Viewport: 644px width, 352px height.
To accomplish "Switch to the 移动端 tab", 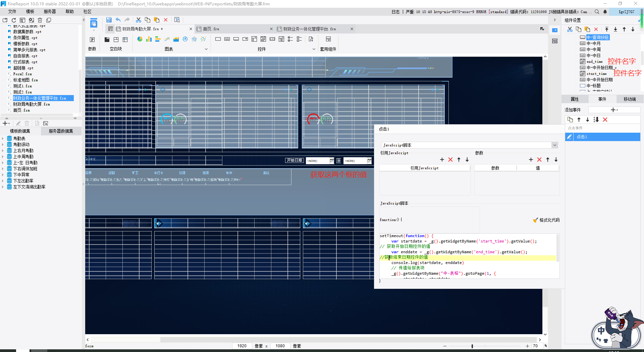I will pos(630,99).
